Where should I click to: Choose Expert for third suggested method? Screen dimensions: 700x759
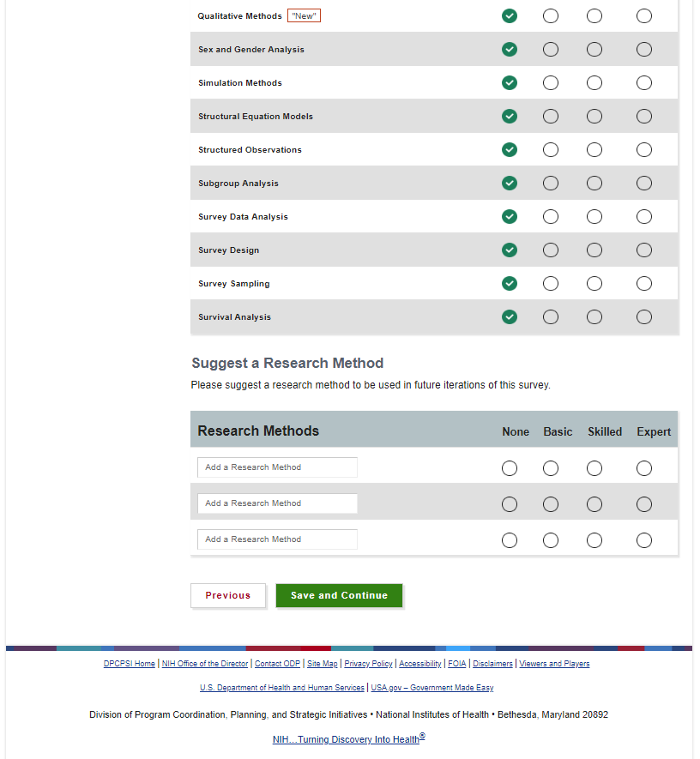[x=644, y=540]
